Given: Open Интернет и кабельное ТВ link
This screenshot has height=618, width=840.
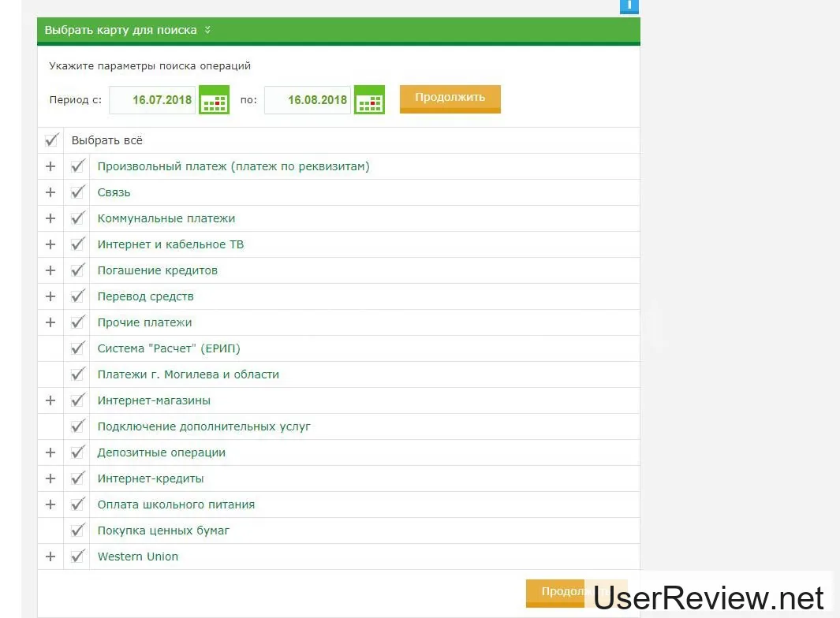Looking at the screenshot, I should pyautogui.click(x=170, y=244).
